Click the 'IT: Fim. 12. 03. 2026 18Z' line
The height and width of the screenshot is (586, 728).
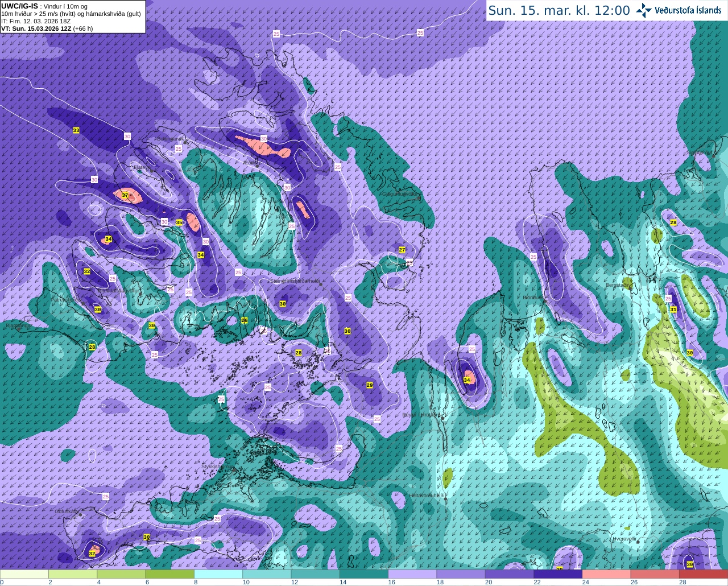[36, 21]
